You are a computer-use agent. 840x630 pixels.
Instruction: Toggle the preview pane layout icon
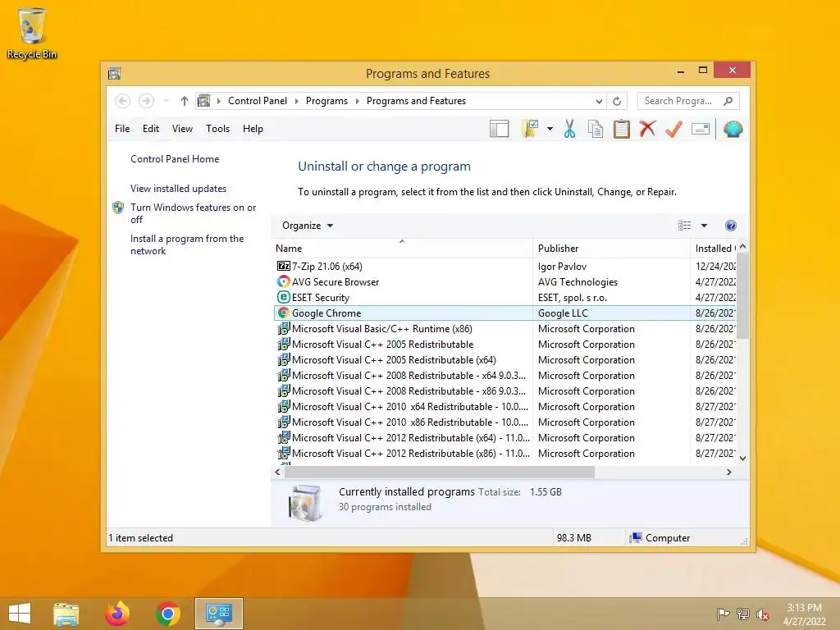click(x=499, y=129)
